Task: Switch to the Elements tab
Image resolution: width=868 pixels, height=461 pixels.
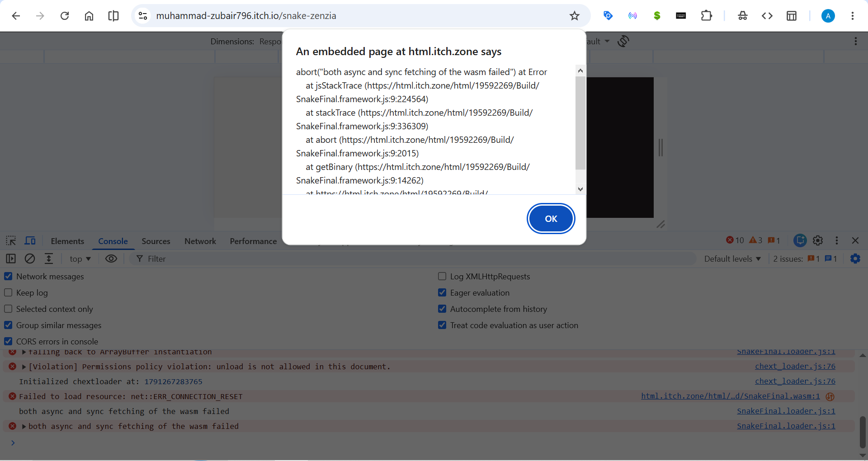Action: [67, 241]
